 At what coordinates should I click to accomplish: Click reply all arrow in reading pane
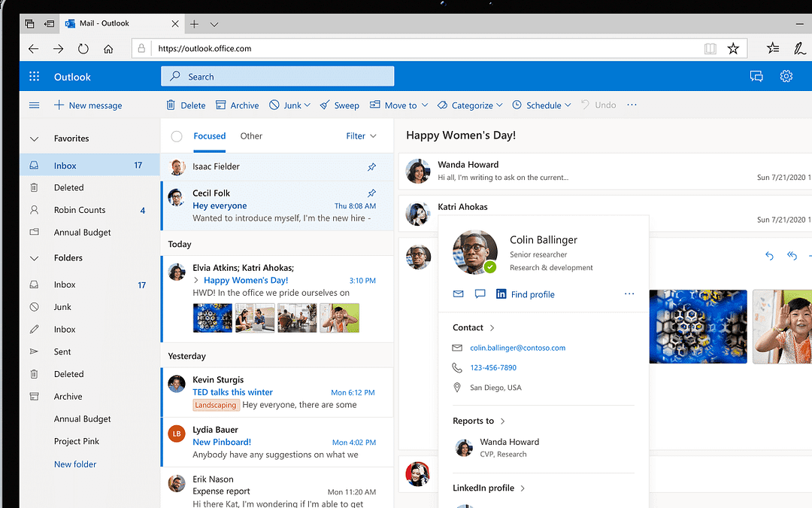tap(792, 256)
